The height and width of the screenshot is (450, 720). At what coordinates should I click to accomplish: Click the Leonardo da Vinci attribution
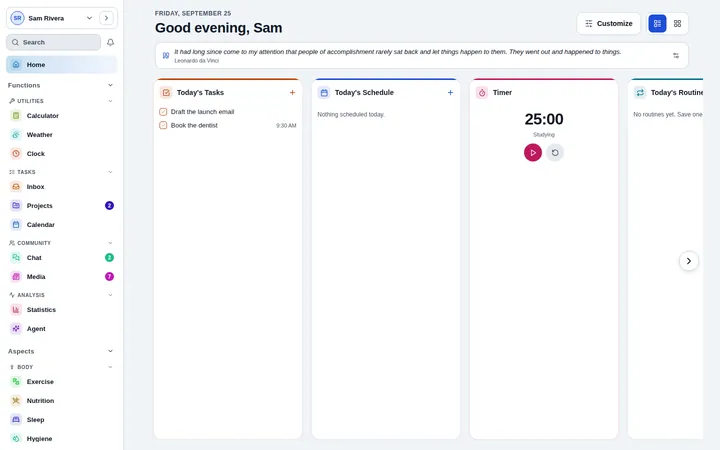tap(197, 61)
